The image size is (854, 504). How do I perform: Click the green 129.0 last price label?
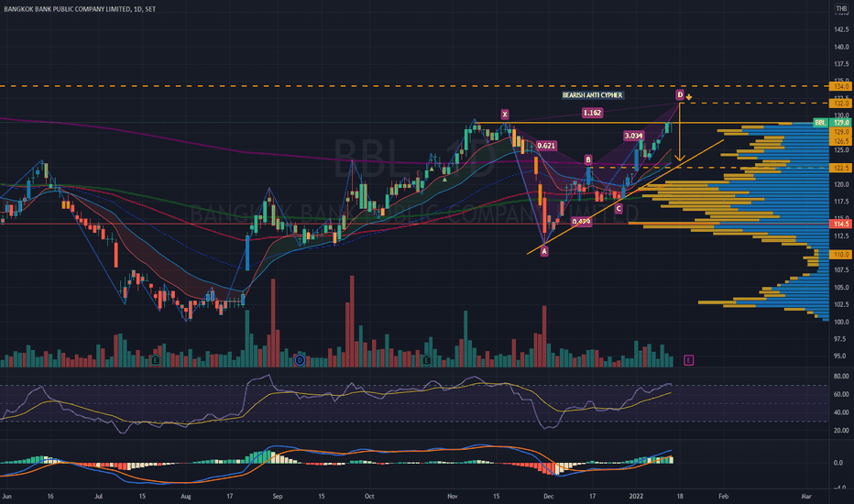841,123
